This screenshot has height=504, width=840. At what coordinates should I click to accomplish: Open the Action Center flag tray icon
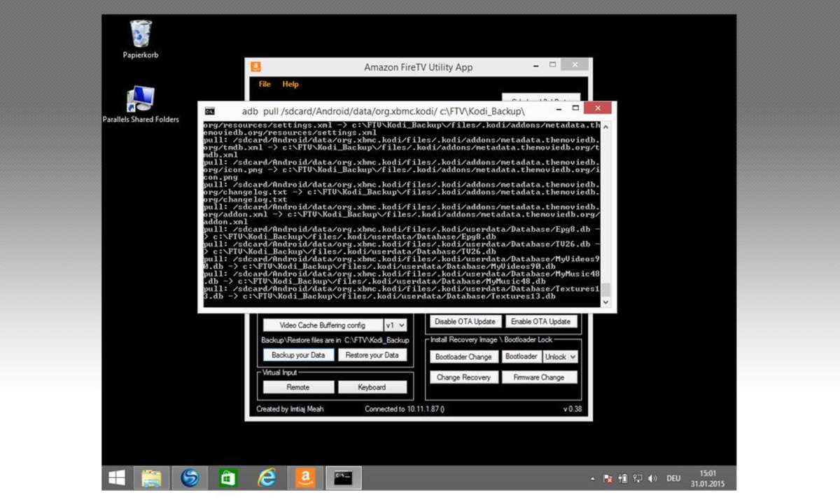(x=608, y=479)
